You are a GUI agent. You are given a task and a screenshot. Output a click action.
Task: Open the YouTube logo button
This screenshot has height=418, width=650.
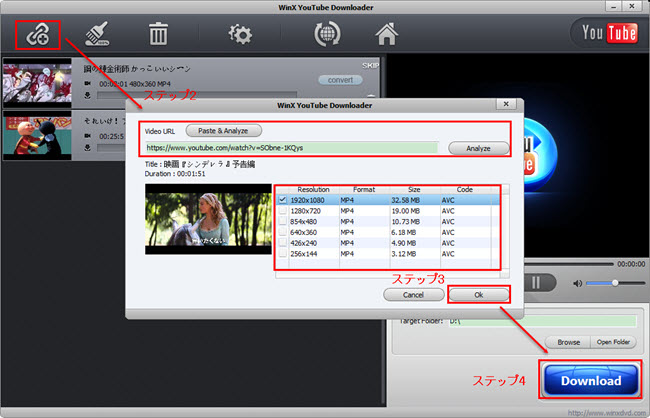609,33
